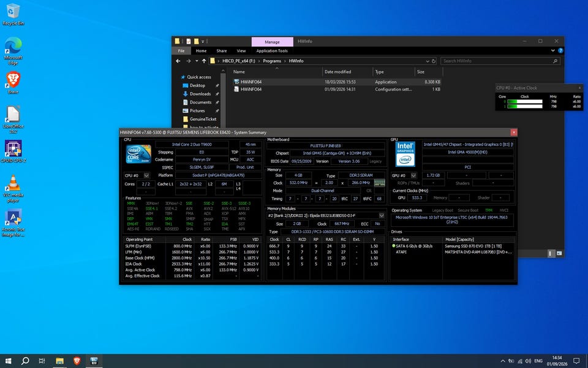
Task: Click HBCD_PE_x64 (F:) breadcrumb
Action: pos(238,61)
